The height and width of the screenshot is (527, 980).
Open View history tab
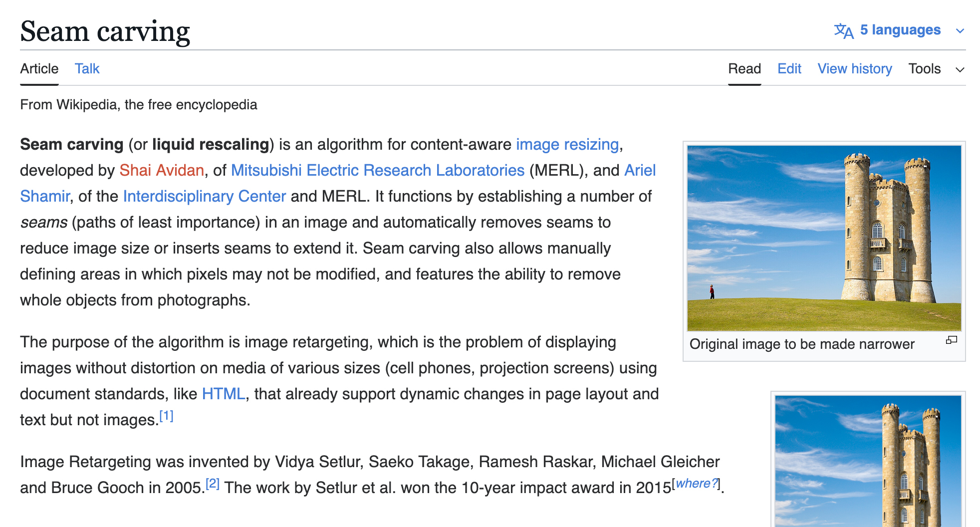[854, 69]
